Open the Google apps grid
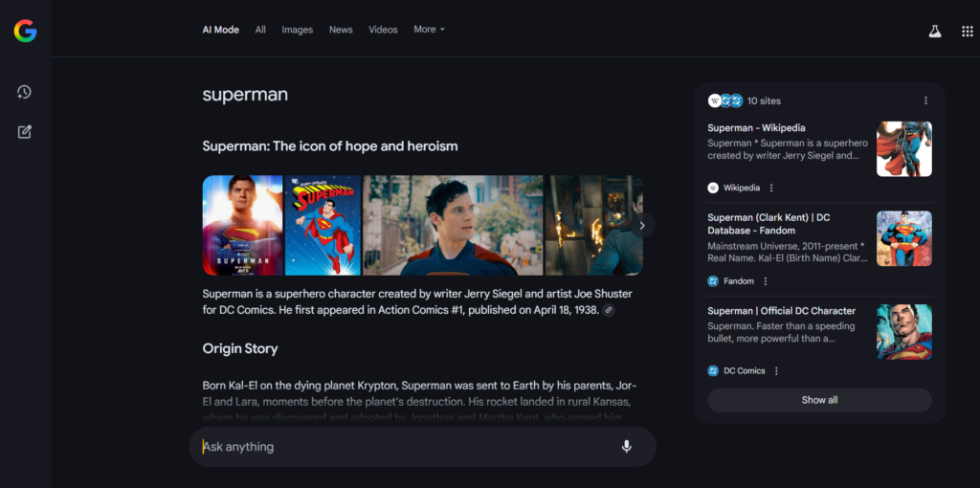This screenshot has height=488, width=980. pos(967,32)
